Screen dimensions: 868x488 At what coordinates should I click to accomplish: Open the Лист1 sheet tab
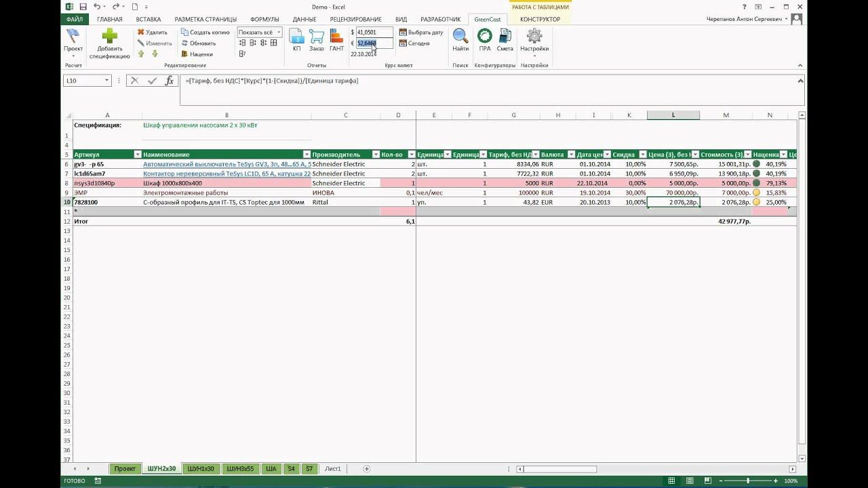pos(333,469)
